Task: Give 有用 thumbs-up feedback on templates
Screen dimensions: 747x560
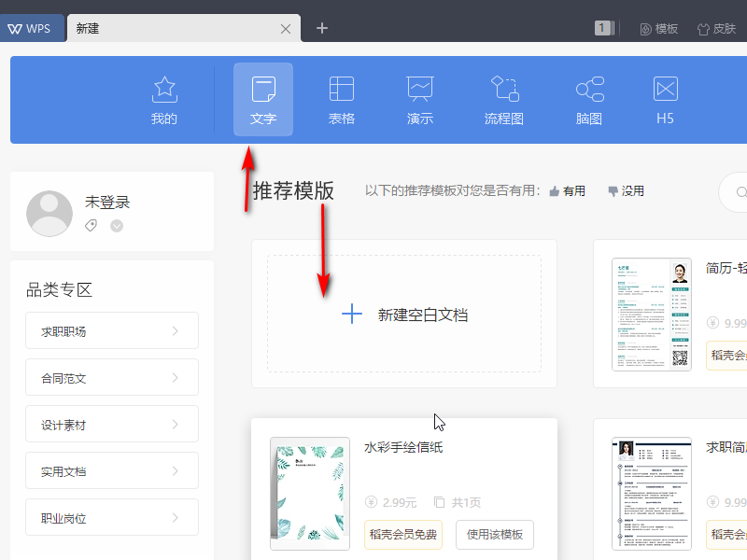Action: pos(567,190)
